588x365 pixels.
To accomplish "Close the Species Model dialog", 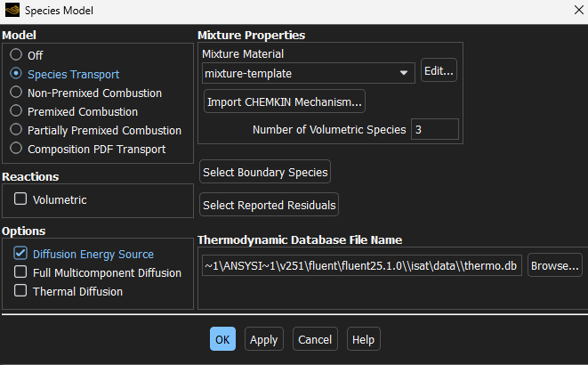I will pos(568,11).
